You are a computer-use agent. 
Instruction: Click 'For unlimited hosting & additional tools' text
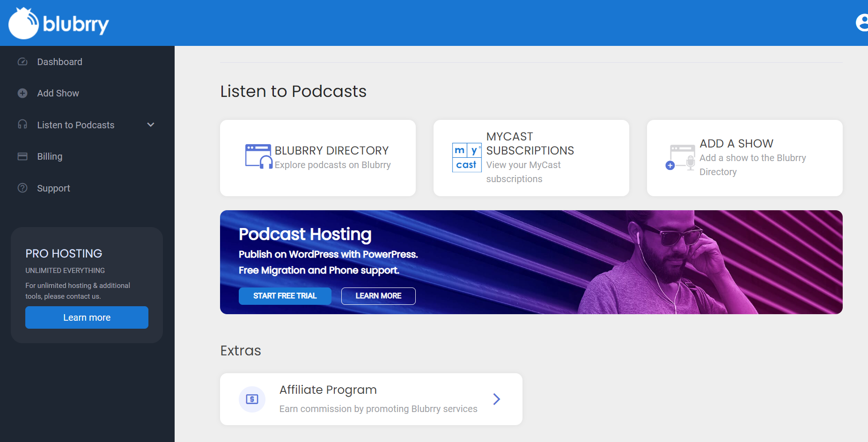(78, 291)
